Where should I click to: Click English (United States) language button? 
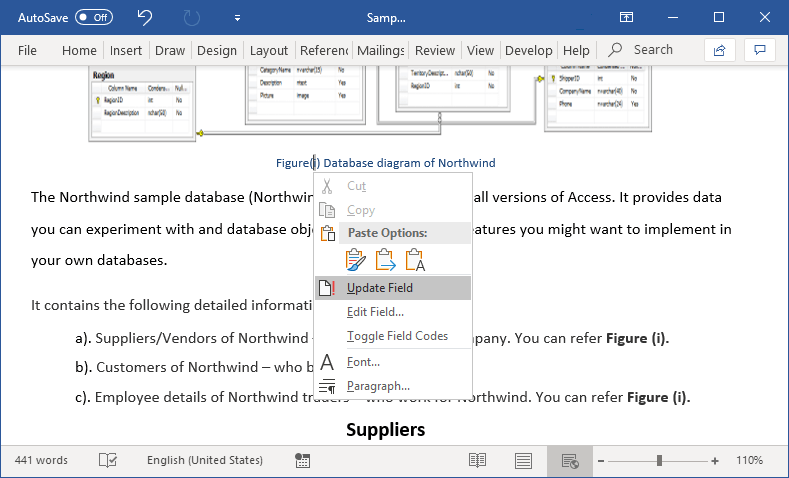tap(205, 460)
